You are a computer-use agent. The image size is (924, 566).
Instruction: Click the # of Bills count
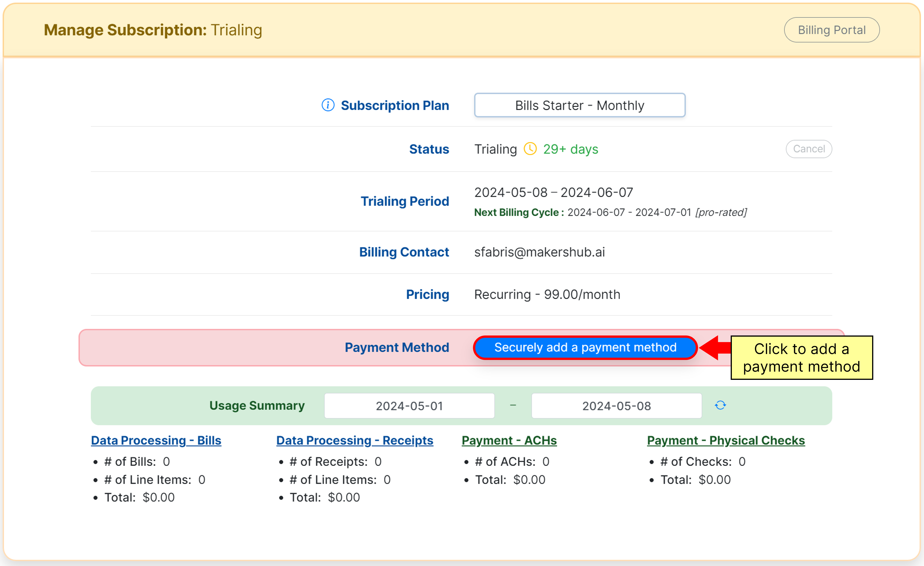[x=137, y=462]
